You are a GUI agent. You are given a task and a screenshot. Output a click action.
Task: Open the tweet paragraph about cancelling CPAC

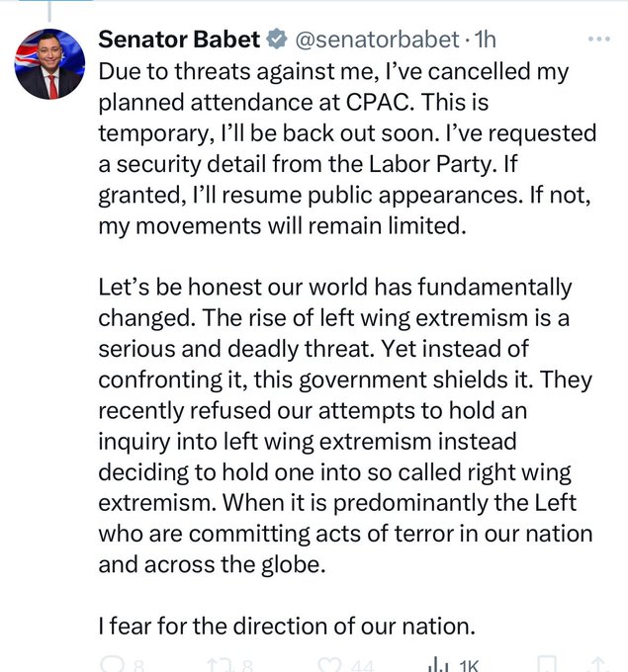tap(347, 148)
